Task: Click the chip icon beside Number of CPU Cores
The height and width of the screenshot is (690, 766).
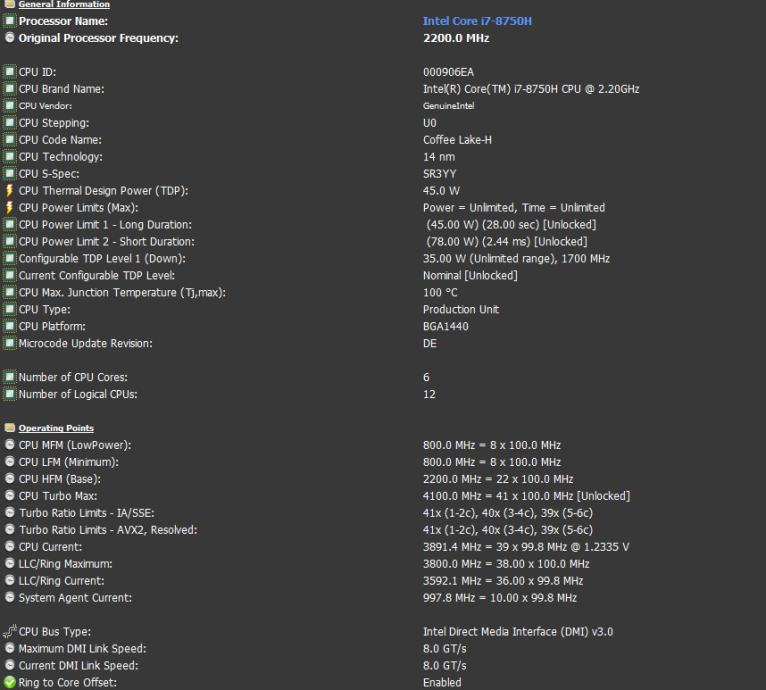Action: click(x=10, y=377)
